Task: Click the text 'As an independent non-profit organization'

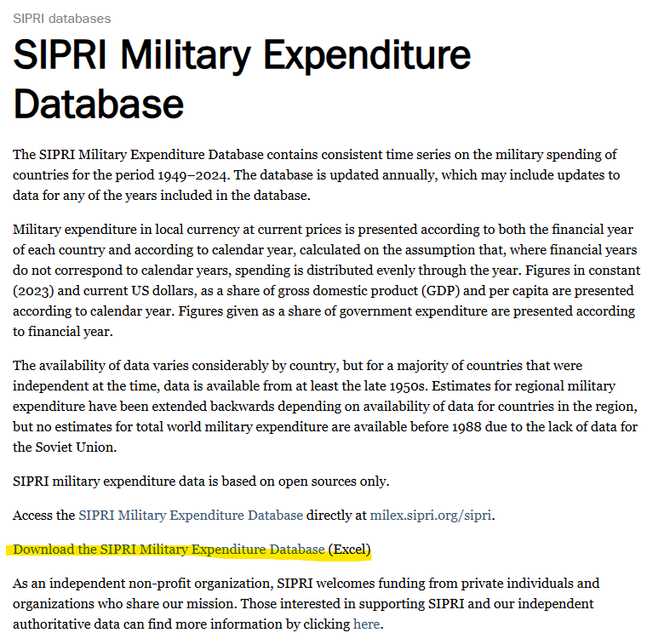Action: point(158,584)
